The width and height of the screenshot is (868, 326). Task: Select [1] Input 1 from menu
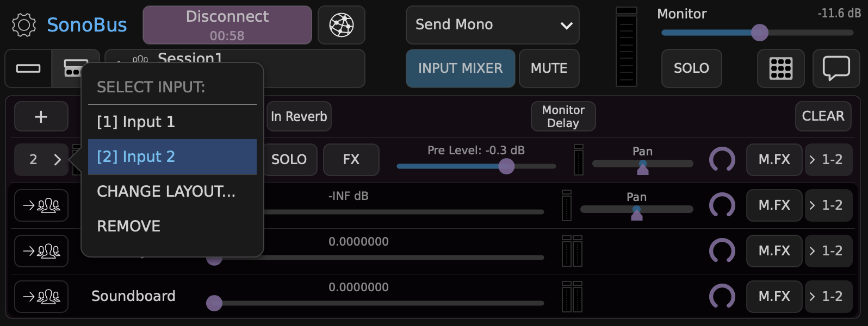coord(172,122)
